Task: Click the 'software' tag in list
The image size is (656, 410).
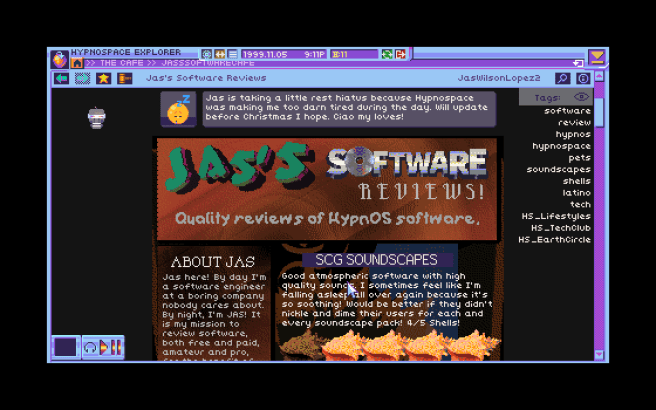Action: click(567, 111)
